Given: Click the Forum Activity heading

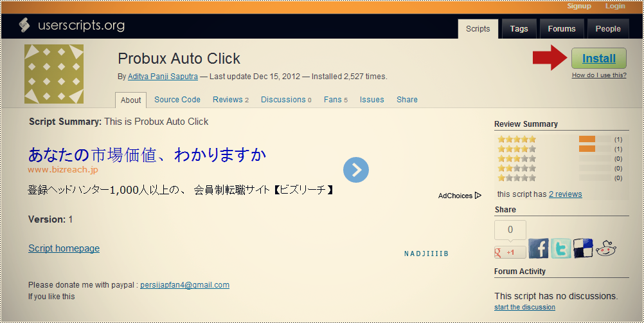Looking at the screenshot, I should 519,272.
